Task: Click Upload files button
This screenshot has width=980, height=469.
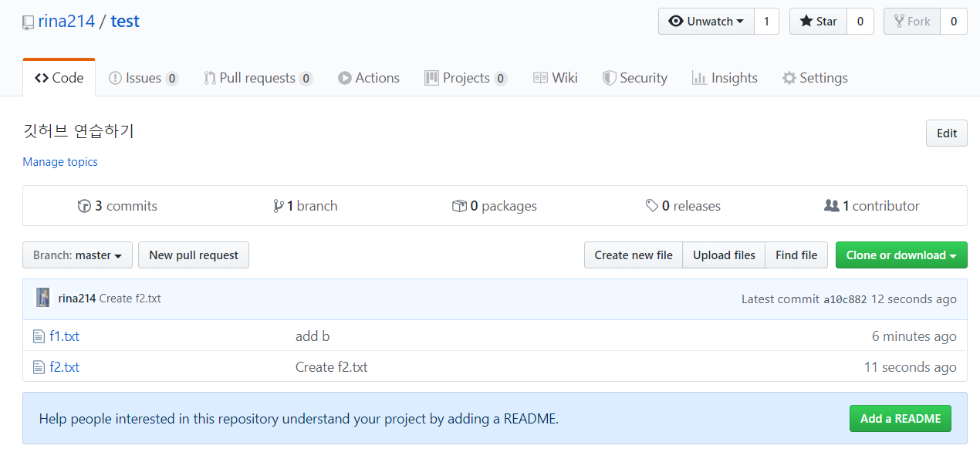Action: [x=724, y=255]
